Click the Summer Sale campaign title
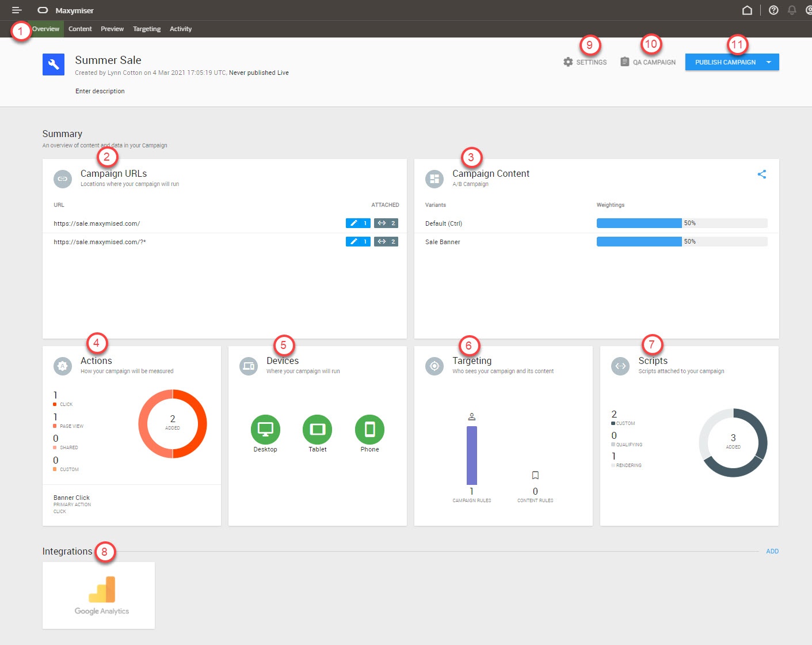The width and height of the screenshot is (812, 645). point(108,60)
